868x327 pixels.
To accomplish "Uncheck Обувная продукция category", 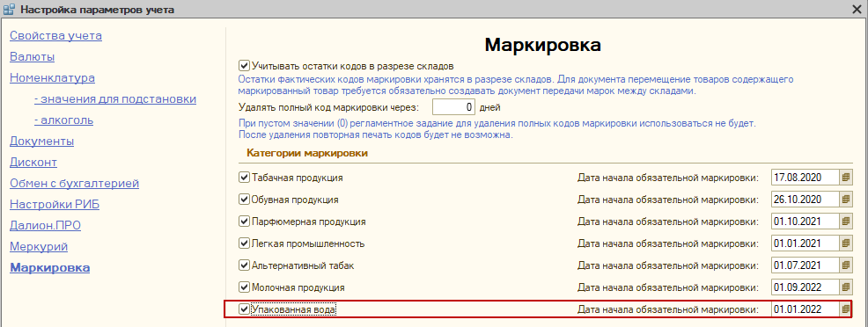I will click(244, 200).
